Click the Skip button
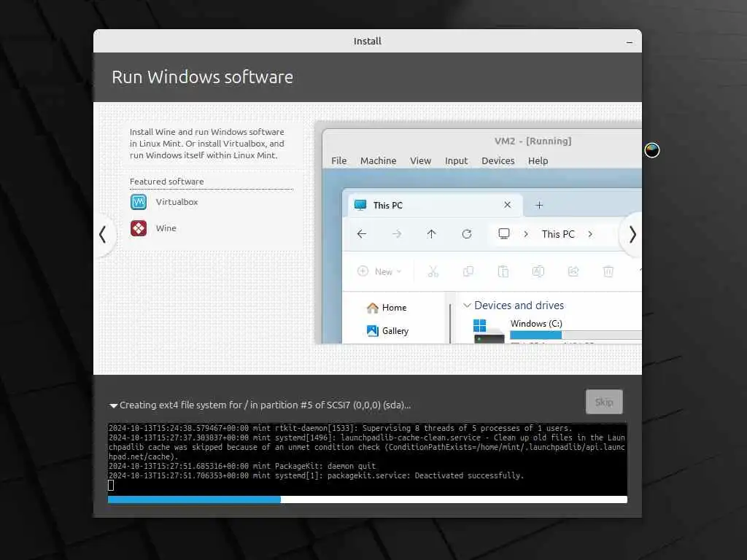Viewport: 747px width, 560px height. point(604,402)
